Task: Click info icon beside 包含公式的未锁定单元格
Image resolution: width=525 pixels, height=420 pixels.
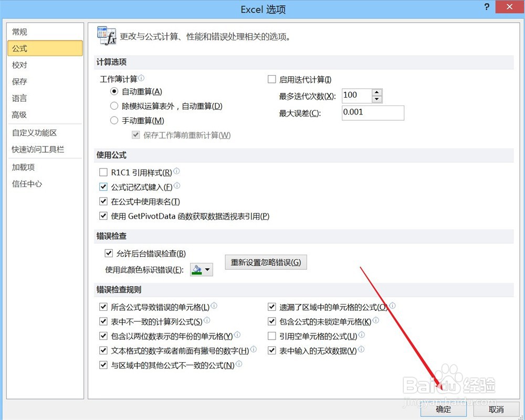Action: coord(376,320)
